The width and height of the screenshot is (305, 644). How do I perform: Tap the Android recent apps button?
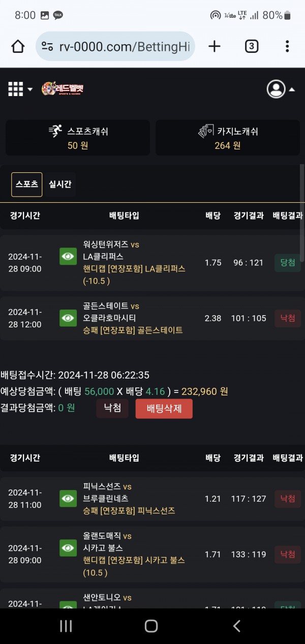(66, 626)
